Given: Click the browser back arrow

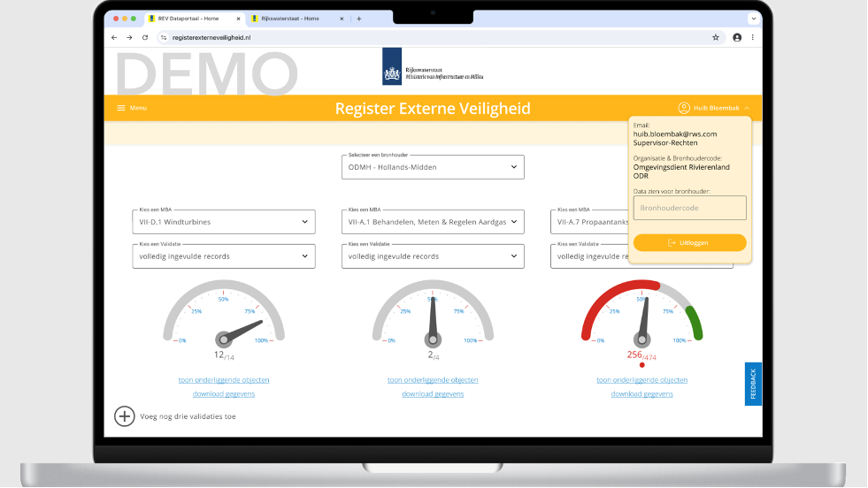Looking at the screenshot, I should [x=114, y=38].
